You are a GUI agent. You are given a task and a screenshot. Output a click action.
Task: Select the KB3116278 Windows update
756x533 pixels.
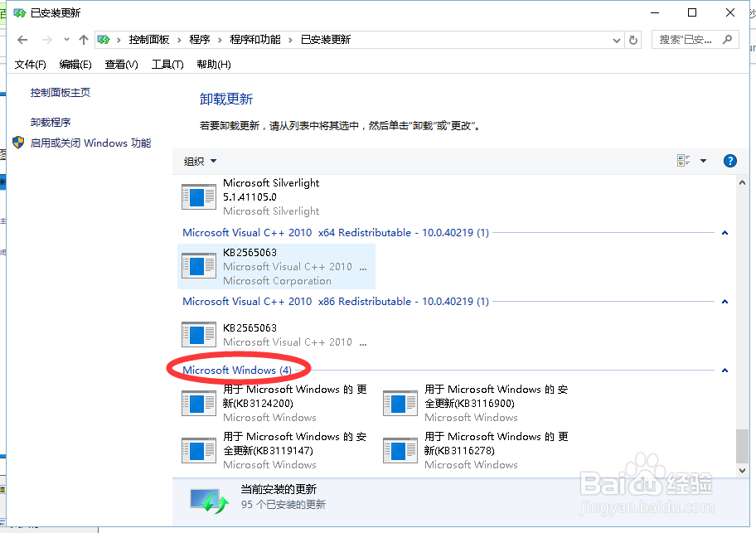tap(477, 451)
